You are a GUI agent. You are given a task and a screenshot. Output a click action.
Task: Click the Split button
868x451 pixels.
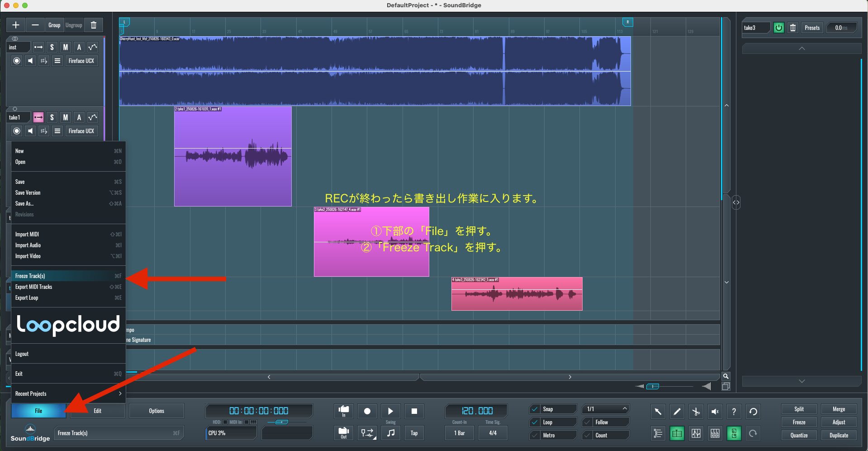click(799, 409)
